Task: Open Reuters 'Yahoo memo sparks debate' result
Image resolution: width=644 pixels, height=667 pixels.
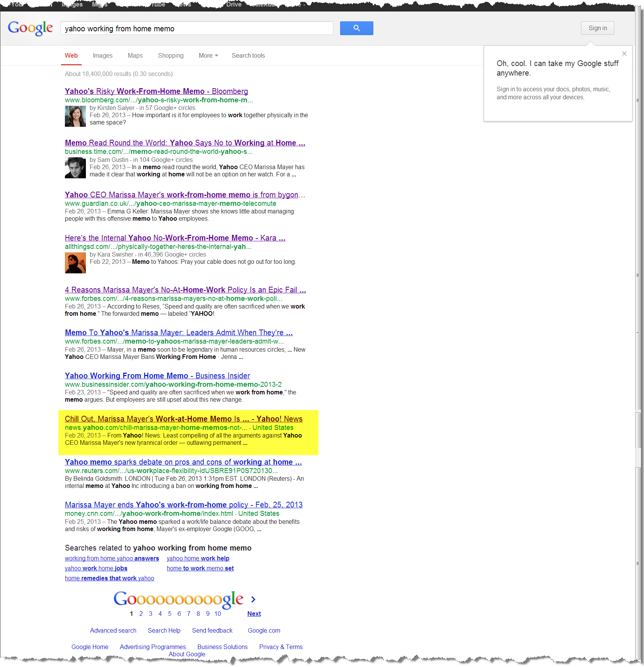Action: coord(183,462)
